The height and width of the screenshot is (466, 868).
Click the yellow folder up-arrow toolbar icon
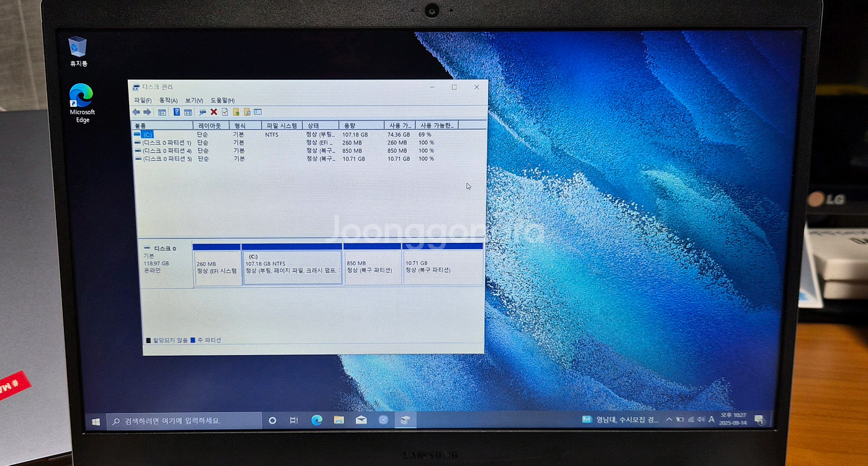pos(236,112)
